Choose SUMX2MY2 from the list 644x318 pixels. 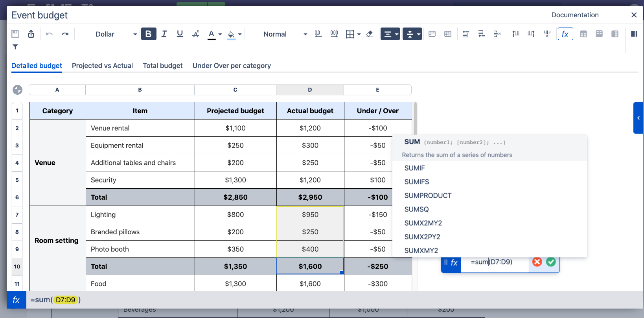coord(489,223)
